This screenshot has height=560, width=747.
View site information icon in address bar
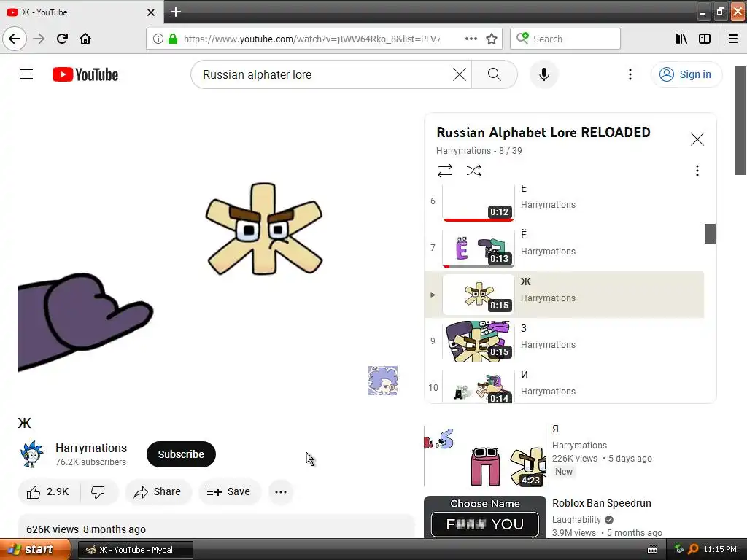tap(158, 39)
